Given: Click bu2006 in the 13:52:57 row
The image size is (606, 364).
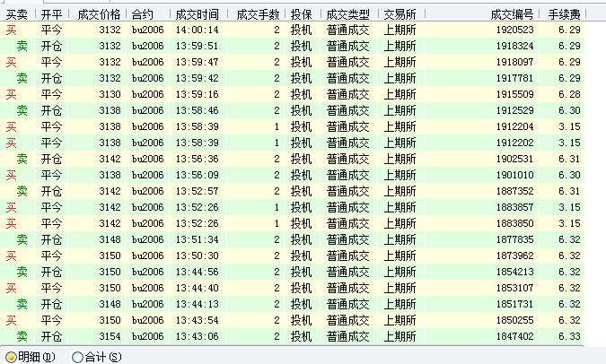Looking at the screenshot, I should click(147, 191).
